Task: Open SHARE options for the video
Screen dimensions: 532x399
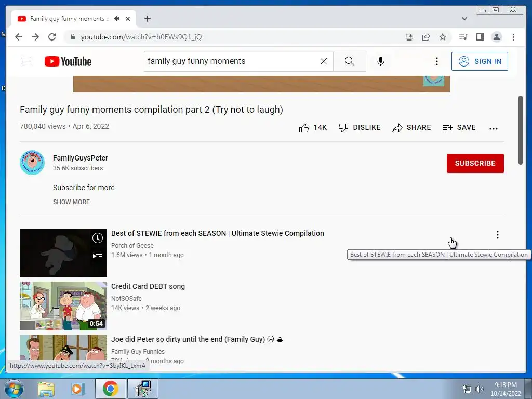Action: 411,128
